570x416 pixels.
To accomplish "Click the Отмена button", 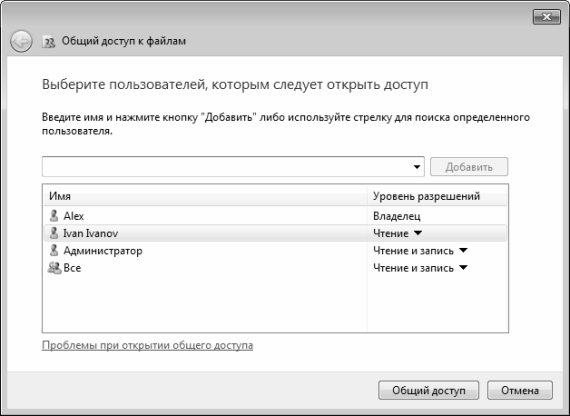I will [x=520, y=391].
